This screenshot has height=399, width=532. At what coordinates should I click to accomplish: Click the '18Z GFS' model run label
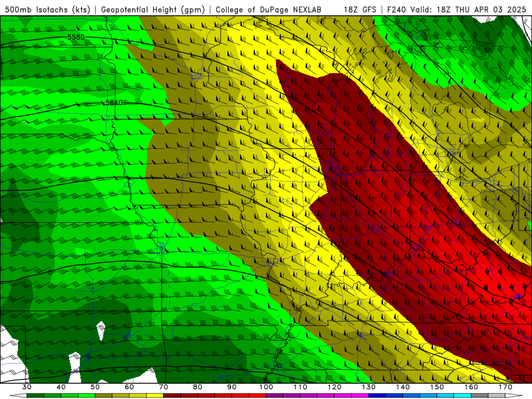point(360,9)
